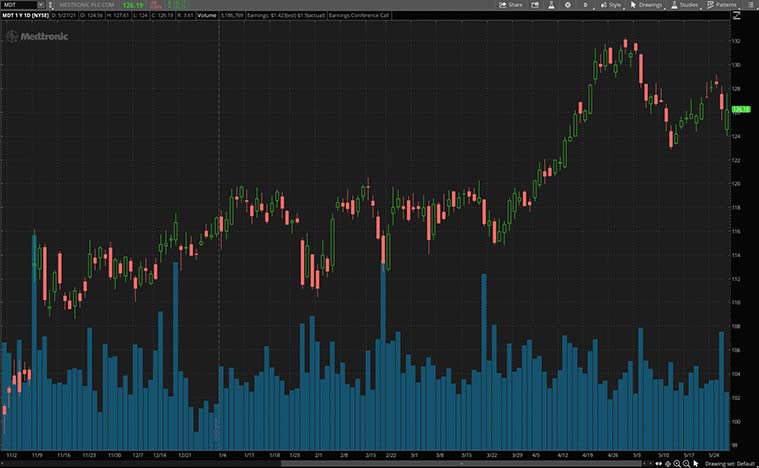This screenshot has height=468, width=759.
Task: Click the 120 price label on axis
Action: point(736,184)
